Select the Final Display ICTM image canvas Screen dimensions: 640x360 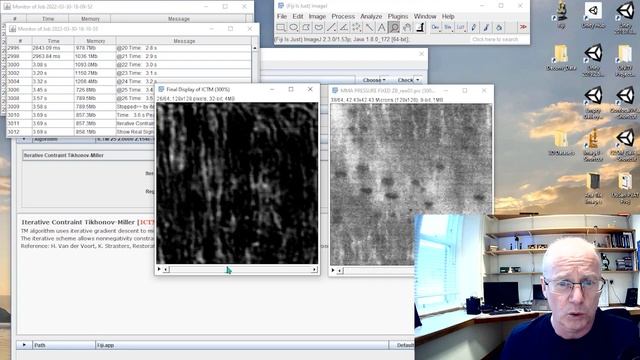[x=237, y=183]
